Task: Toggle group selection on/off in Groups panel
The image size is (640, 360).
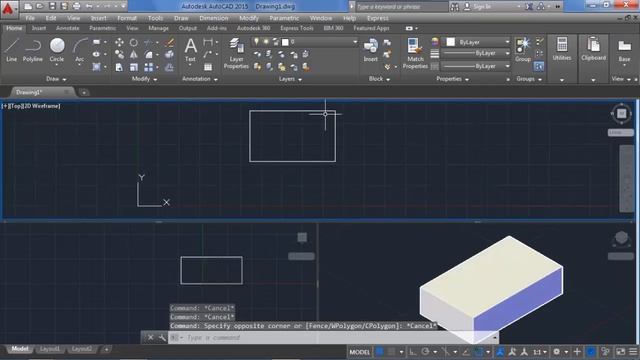Action: click(539, 67)
